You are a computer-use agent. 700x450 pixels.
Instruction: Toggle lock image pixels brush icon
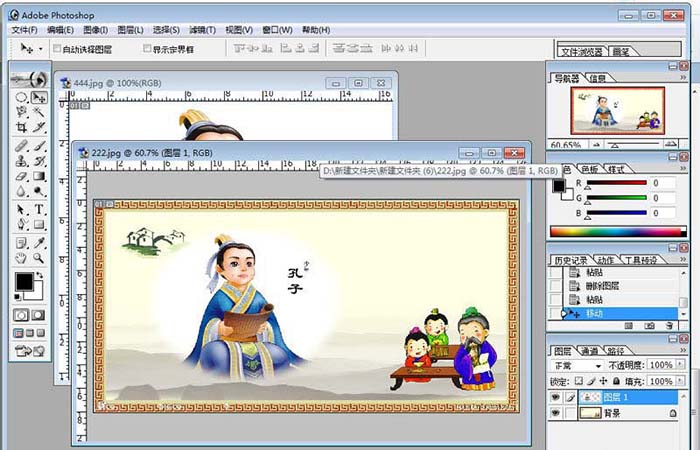pyautogui.click(x=591, y=381)
